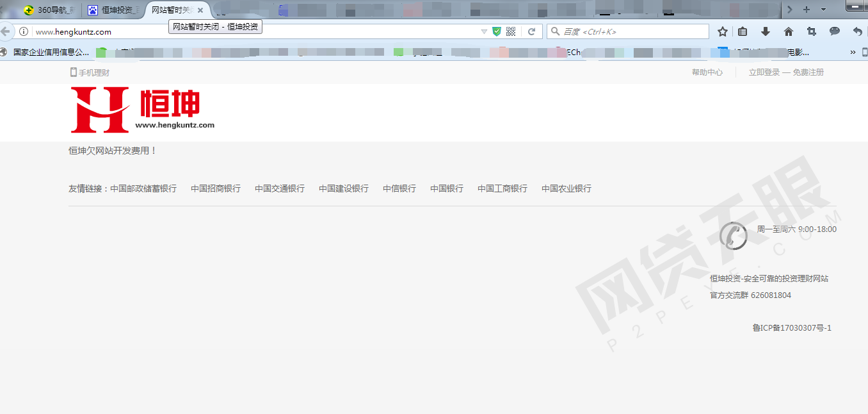Go to home page icon
The image size is (868, 414).
(x=789, y=31)
